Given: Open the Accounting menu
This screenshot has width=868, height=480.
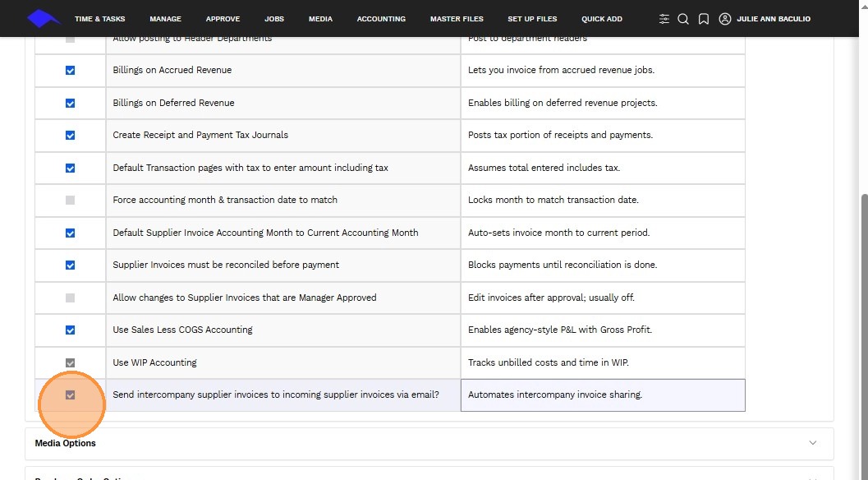Looking at the screenshot, I should click(x=381, y=19).
